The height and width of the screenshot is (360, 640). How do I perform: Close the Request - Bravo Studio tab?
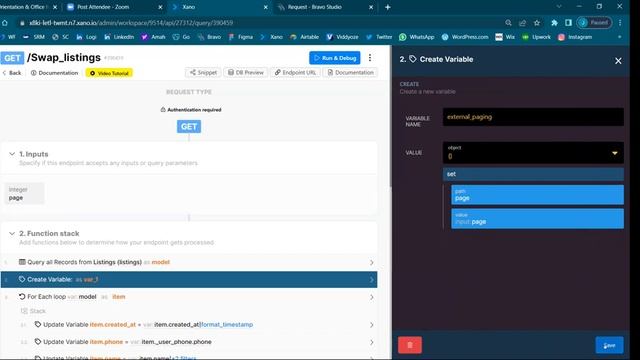click(371, 7)
